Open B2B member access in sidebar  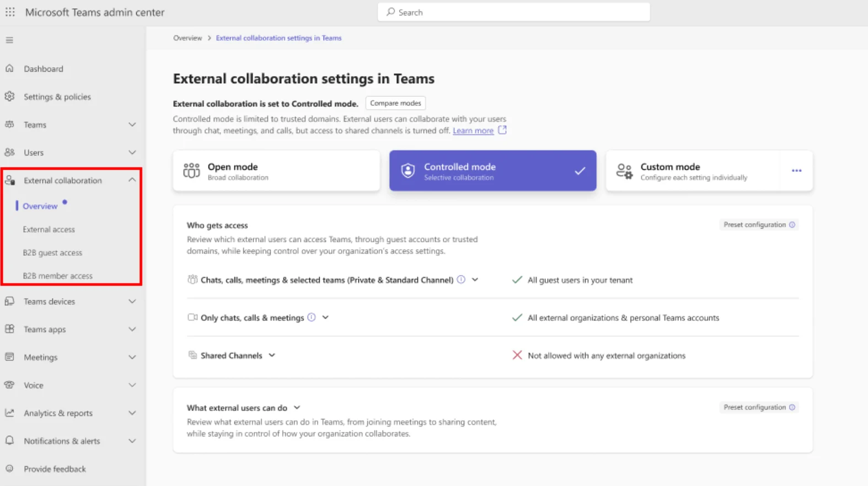57,276
